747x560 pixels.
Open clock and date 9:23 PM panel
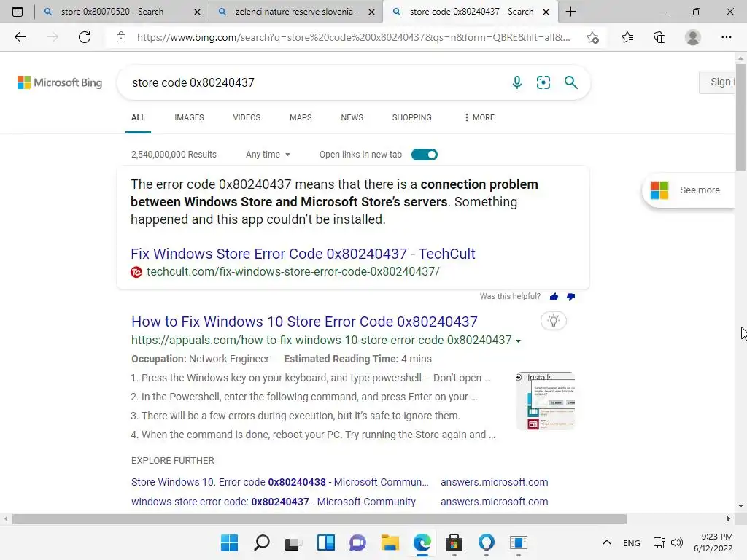713,542
